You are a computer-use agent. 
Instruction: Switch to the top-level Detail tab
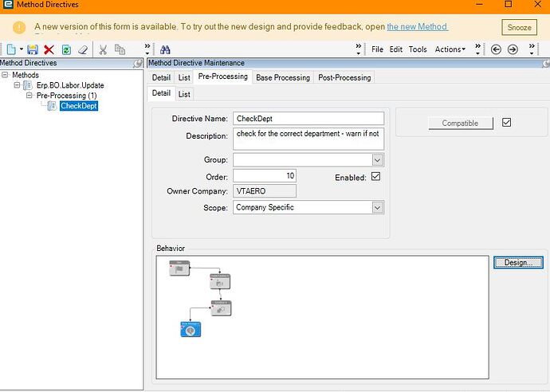point(161,77)
